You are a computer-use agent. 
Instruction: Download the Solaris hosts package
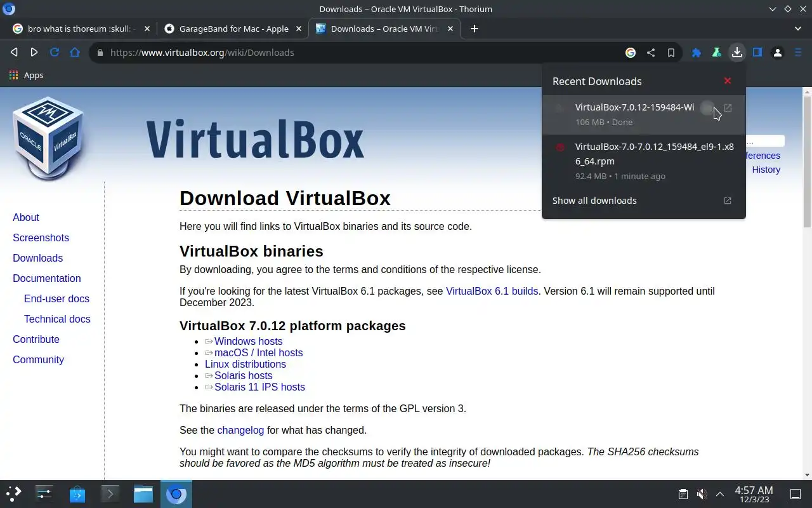pos(243,375)
